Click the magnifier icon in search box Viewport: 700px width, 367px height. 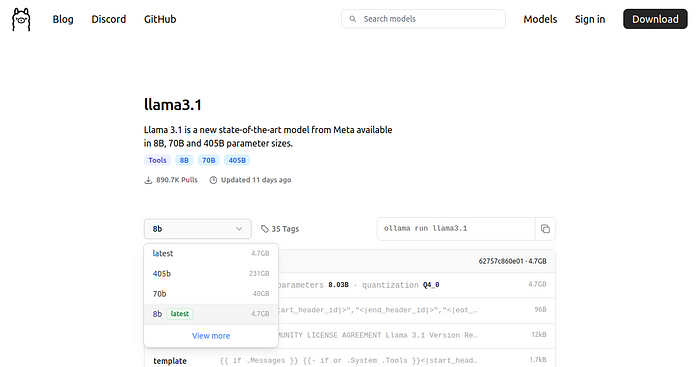pos(353,19)
